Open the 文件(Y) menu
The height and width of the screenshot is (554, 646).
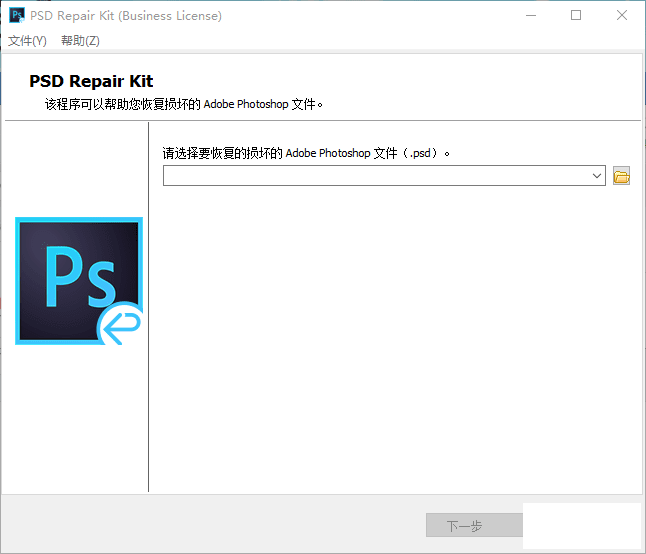pos(27,41)
